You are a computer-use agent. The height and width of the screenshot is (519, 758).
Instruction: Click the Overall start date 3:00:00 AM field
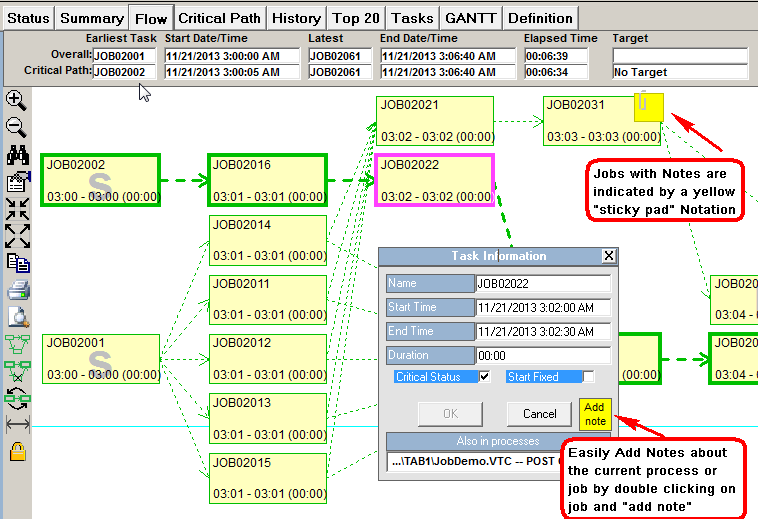coord(232,56)
